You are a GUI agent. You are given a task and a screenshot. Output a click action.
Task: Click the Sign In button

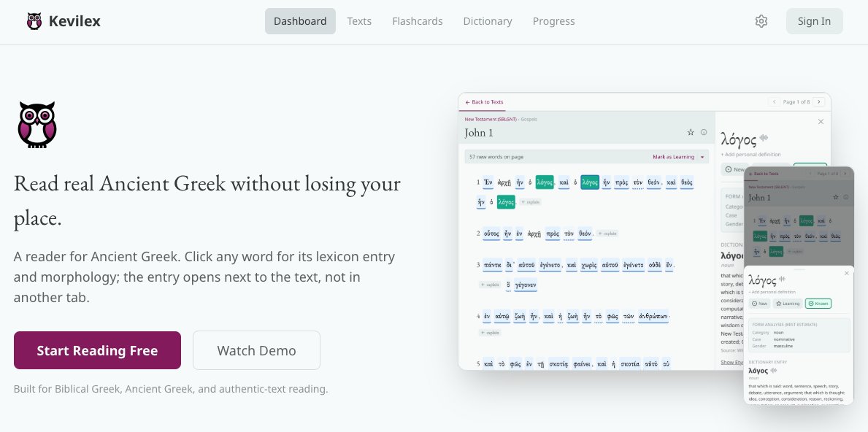pos(814,21)
